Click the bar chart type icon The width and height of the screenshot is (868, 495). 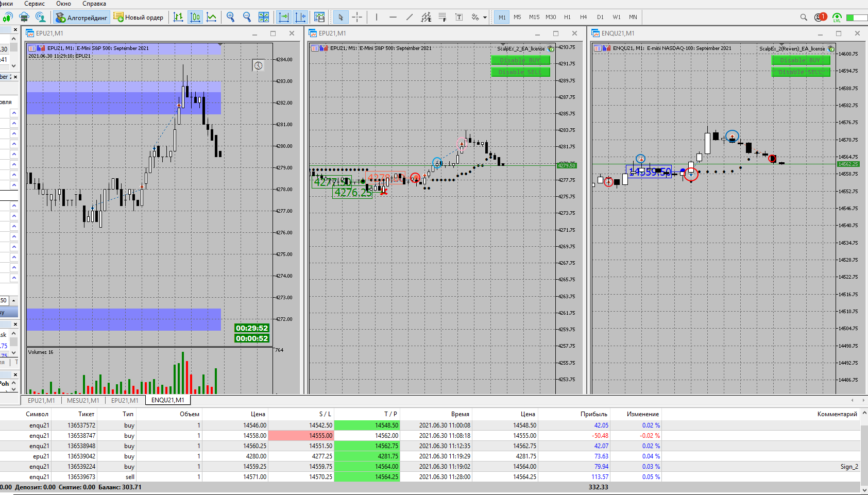point(178,17)
